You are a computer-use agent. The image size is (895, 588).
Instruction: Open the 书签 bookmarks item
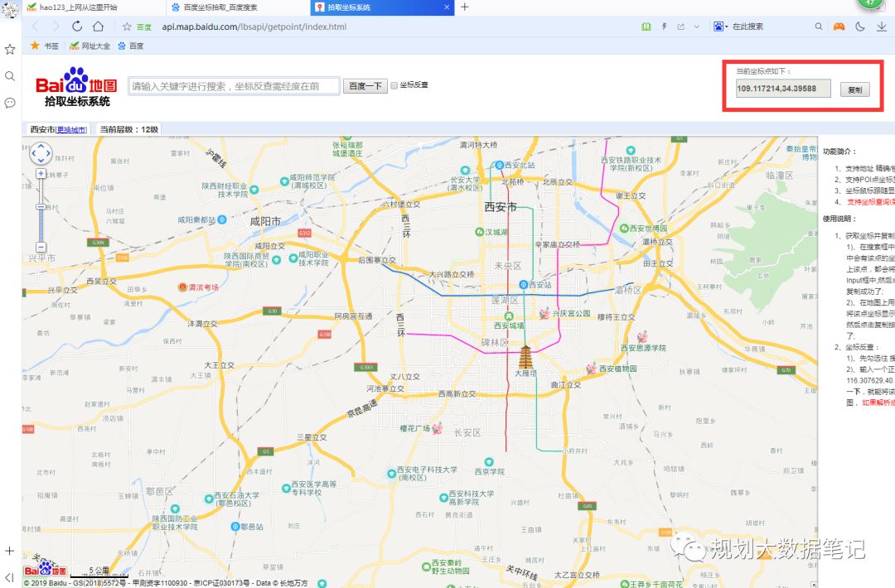tap(45, 46)
